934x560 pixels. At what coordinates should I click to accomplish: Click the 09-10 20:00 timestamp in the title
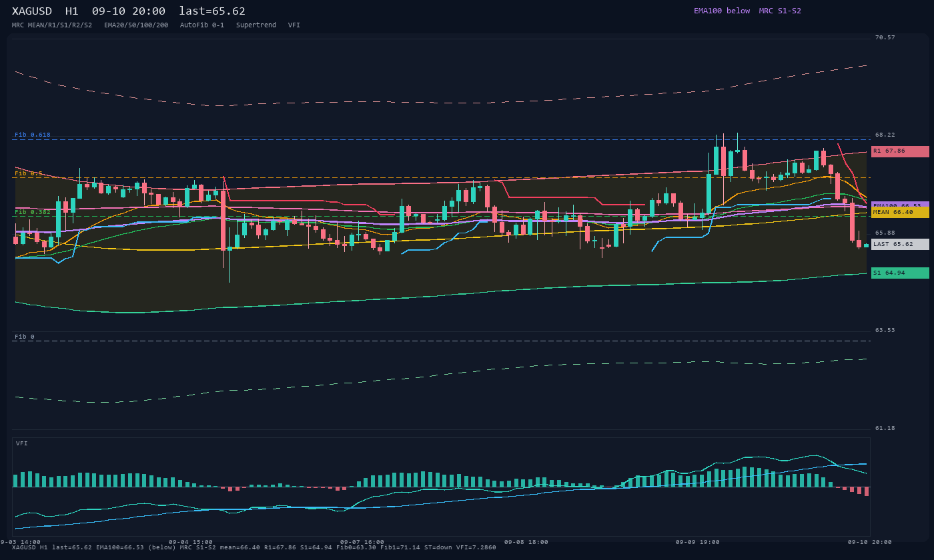click(x=129, y=11)
